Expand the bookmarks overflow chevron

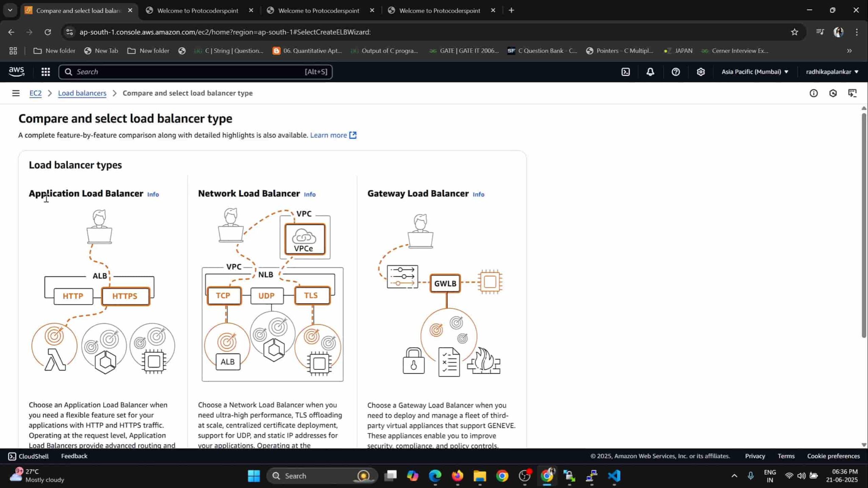click(849, 50)
